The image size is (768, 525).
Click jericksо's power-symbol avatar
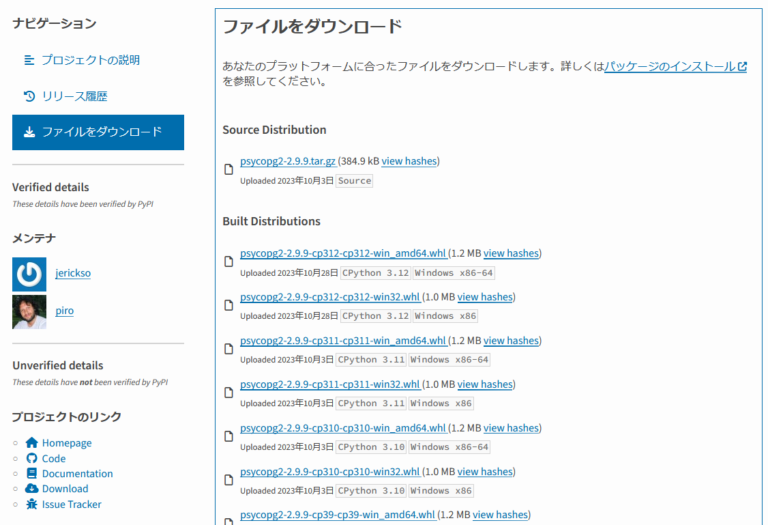pyautogui.click(x=29, y=274)
